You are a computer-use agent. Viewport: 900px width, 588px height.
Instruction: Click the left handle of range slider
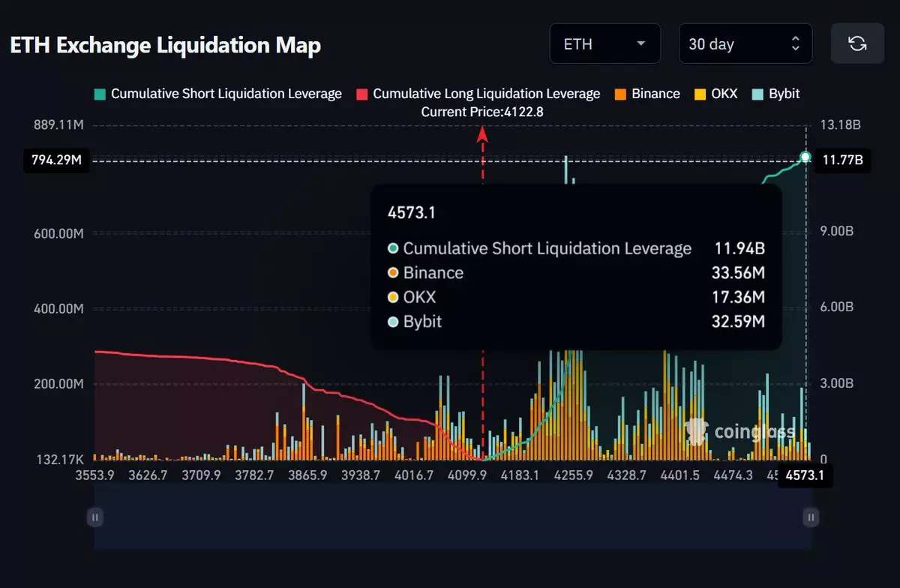coord(95,517)
